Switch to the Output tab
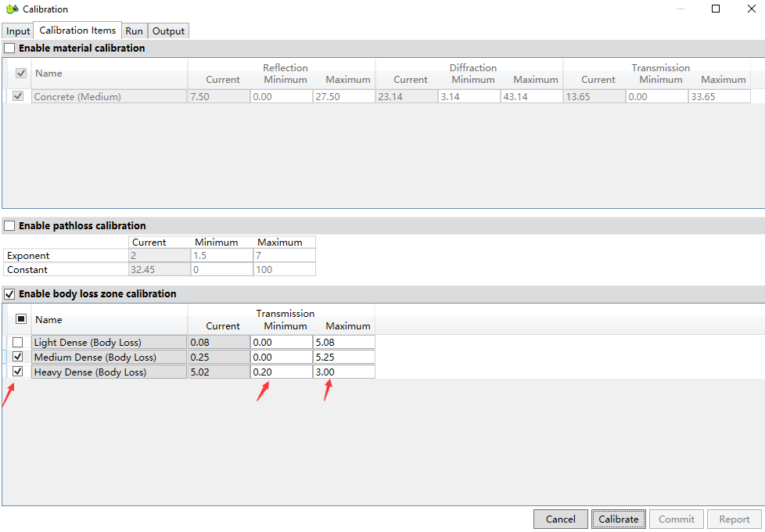 (x=168, y=31)
